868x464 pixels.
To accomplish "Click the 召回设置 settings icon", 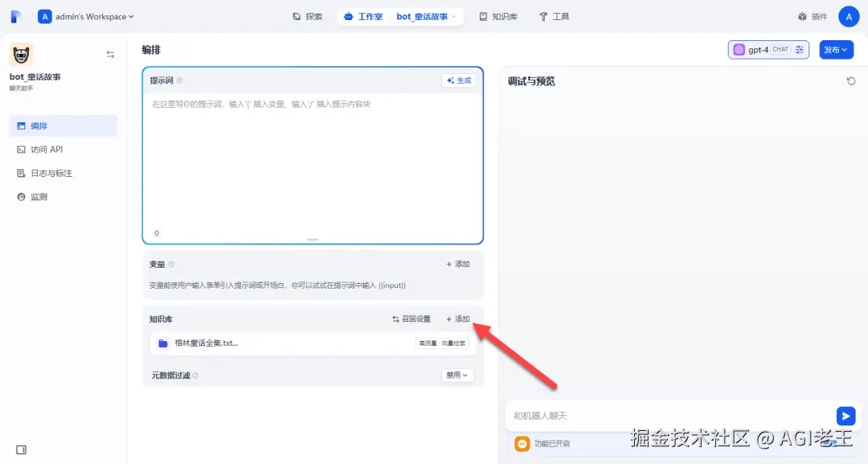I will point(395,319).
